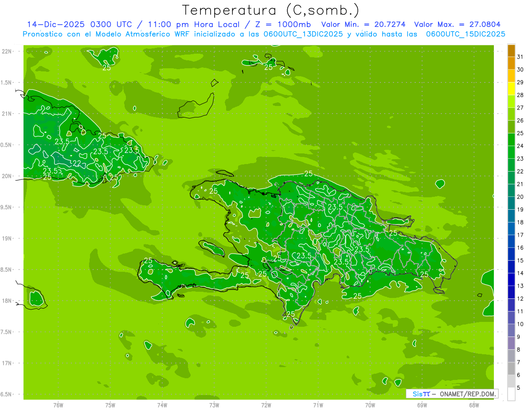
Task: Click the 22N latitude axis label
Action: point(7,51)
